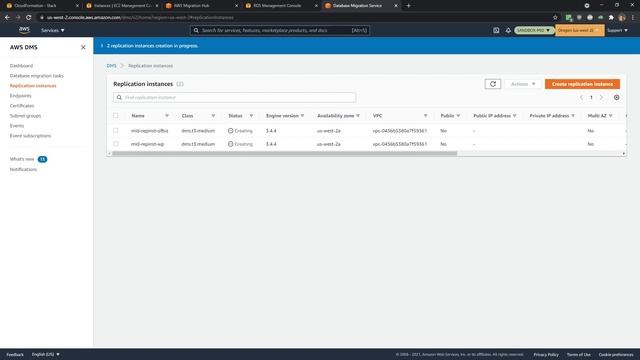Switch to AWS Migration Hub tab
The height and width of the screenshot is (360, 640).
tap(201, 6)
